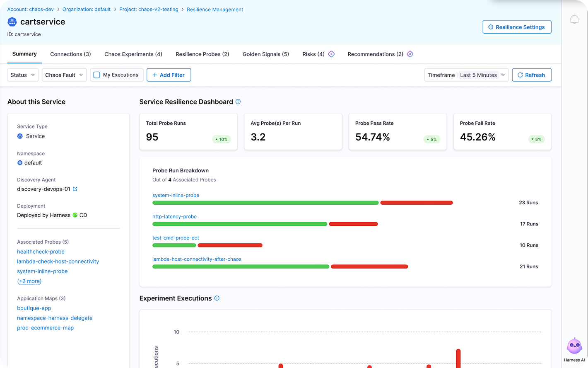Click the Add Filter button
The image size is (588, 368).
(169, 75)
